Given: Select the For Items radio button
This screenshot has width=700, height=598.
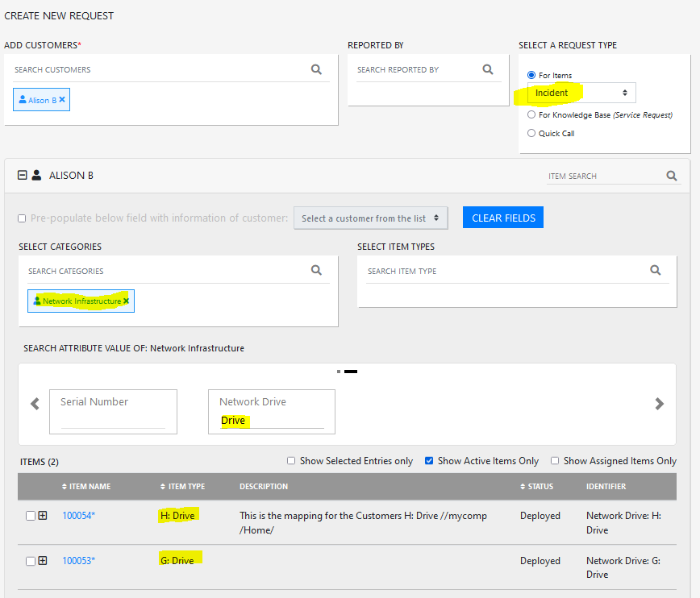Looking at the screenshot, I should pyautogui.click(x=531, y=75).
